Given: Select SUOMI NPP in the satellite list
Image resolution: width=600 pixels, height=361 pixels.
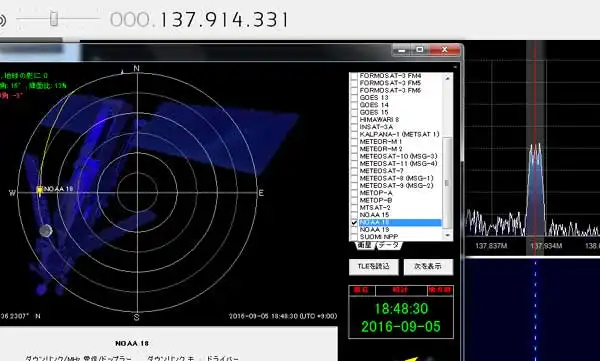Looking at the screenshot, I should pyautogui.click(x=379, y=237).
